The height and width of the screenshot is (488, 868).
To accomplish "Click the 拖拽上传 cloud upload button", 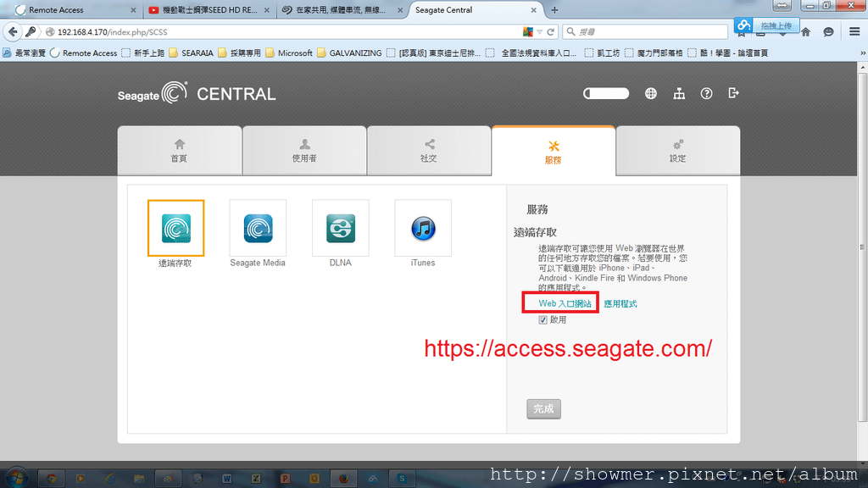I will pyautogui.click(x=766, y=25).
